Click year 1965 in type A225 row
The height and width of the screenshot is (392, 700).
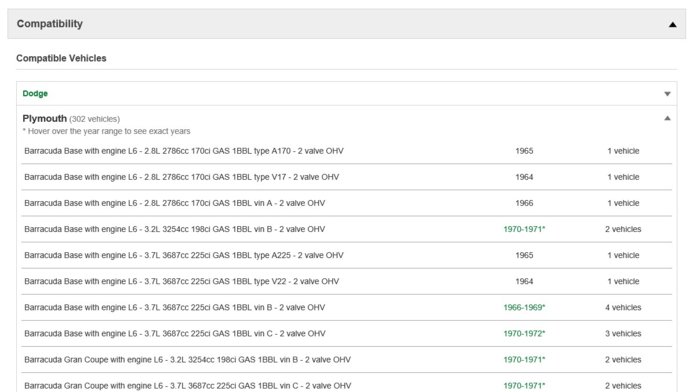click(524, 255)
